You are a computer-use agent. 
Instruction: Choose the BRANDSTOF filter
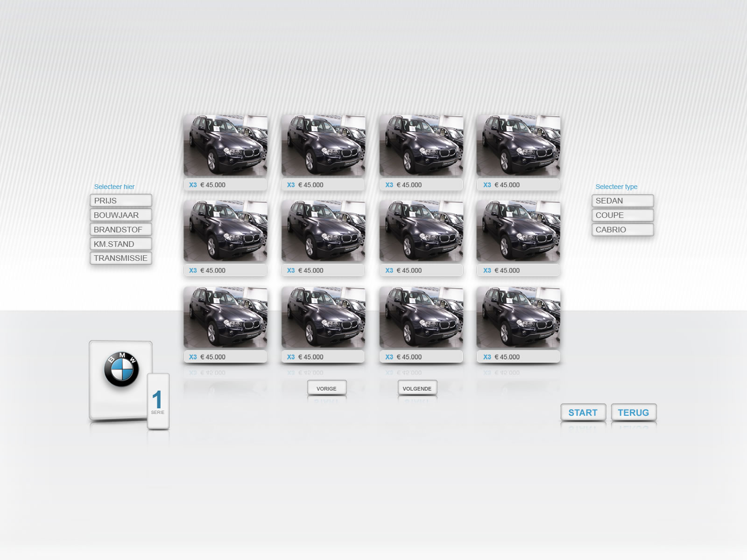(x=121, y=230)
